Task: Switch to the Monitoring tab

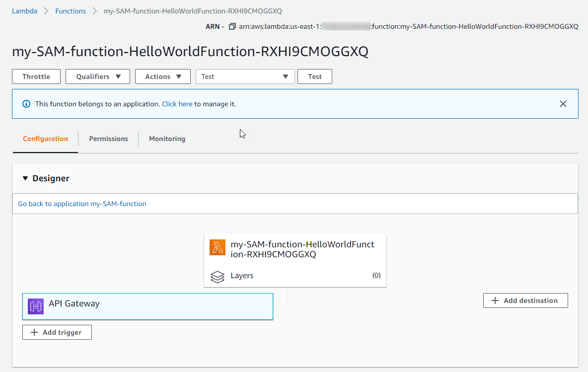Action: 167,139
